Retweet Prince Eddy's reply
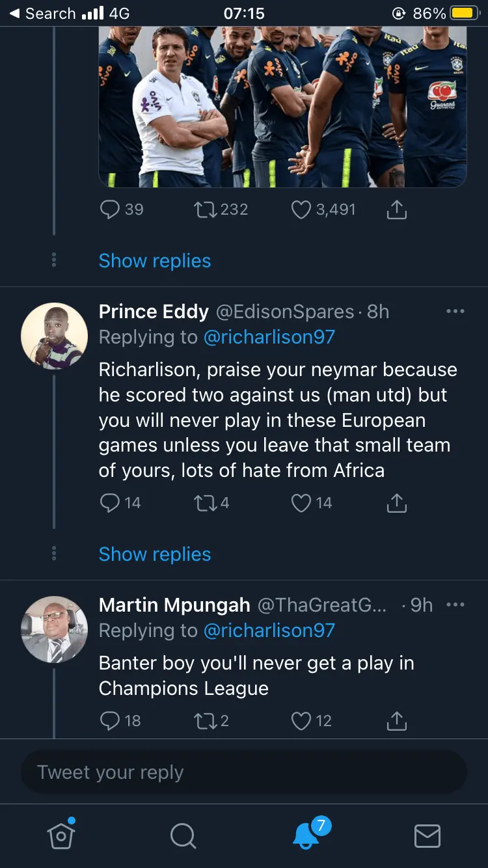The width and height of the screenshot is (488, 868). [205, 503]
